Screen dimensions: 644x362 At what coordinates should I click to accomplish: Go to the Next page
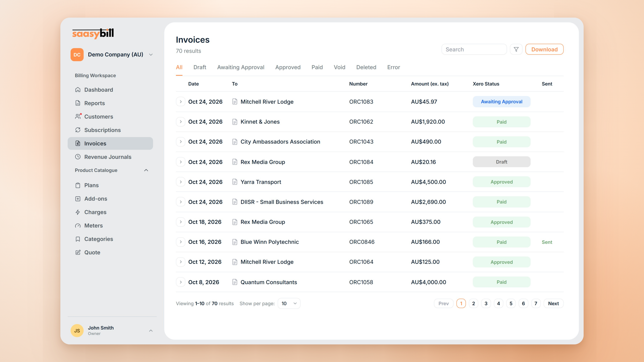[x=553, y=303]
